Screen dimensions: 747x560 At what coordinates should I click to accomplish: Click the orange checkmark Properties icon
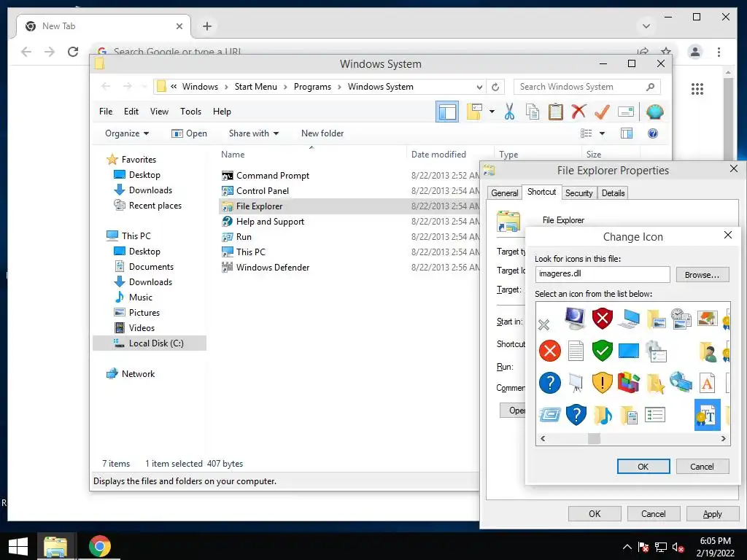[x=602, y=112]
